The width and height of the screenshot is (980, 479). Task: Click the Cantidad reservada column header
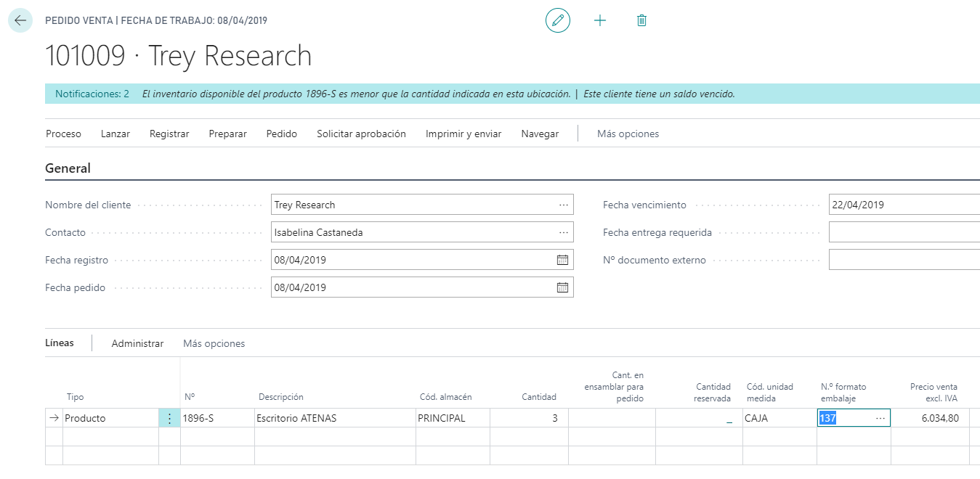713,392
